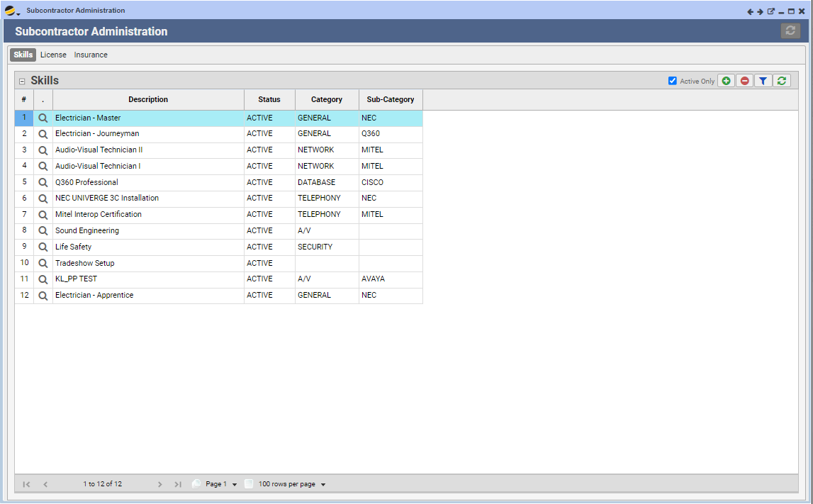The image size is (813, 504).
Task: Open details magnifier for Q360 Professional
Action: click(43, 182)
